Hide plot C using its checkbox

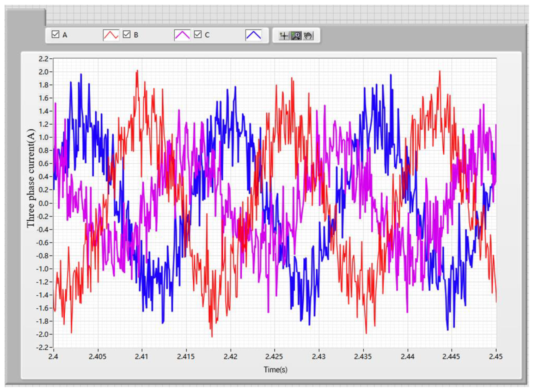coord(198,34)
